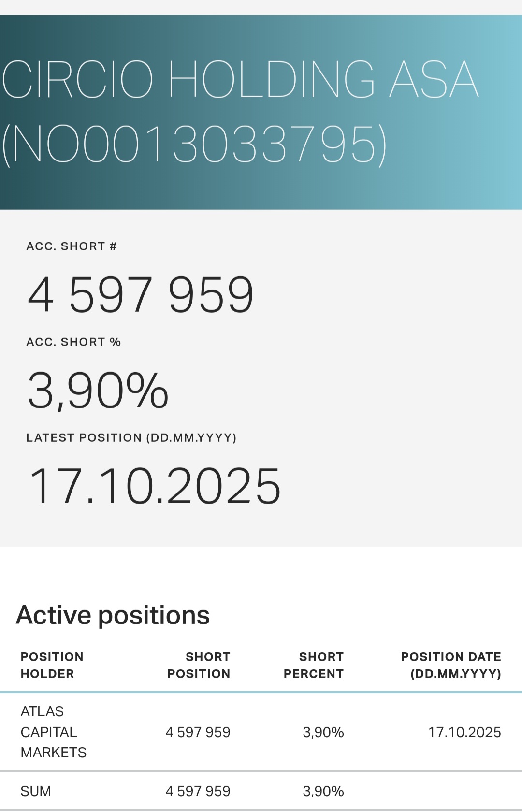Click the LATEST POSITION (DD.MM.YYYY) label
This screenshot has width=522, height=812.
click(x=131, y=438)
